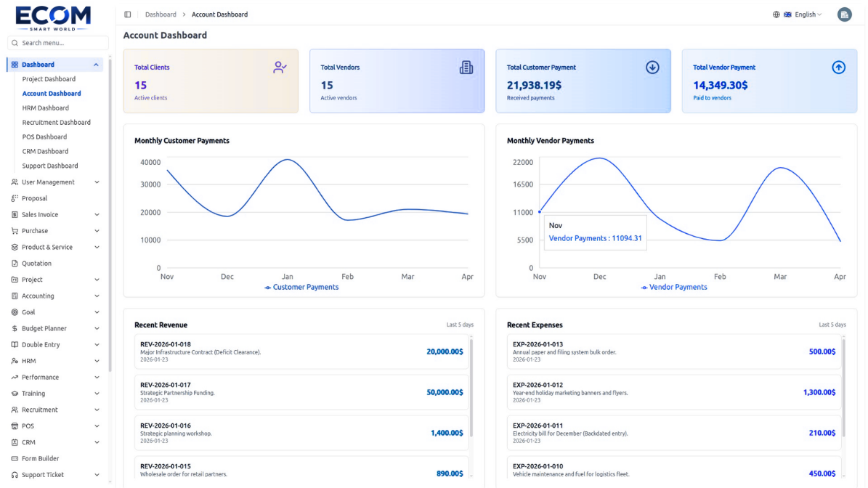Click the Total Vendor Payment up-arrow icon

click(839, 68)
